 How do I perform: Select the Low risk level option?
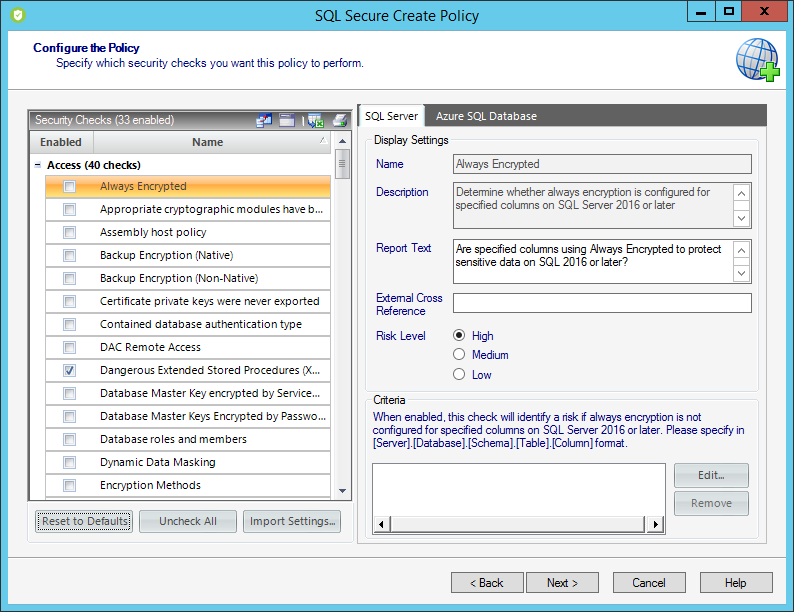click(460, 375)
